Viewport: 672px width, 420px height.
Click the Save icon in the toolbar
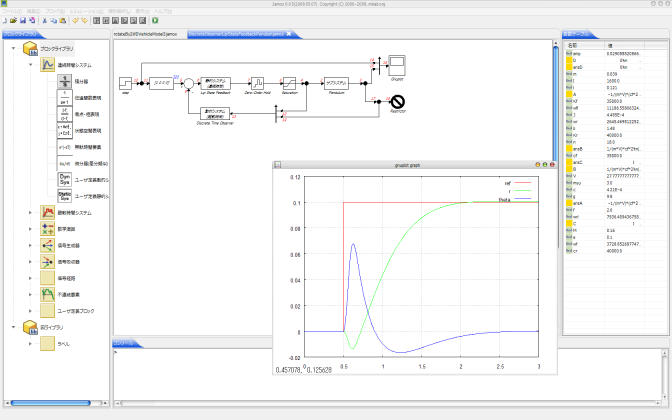click(23, 19)
